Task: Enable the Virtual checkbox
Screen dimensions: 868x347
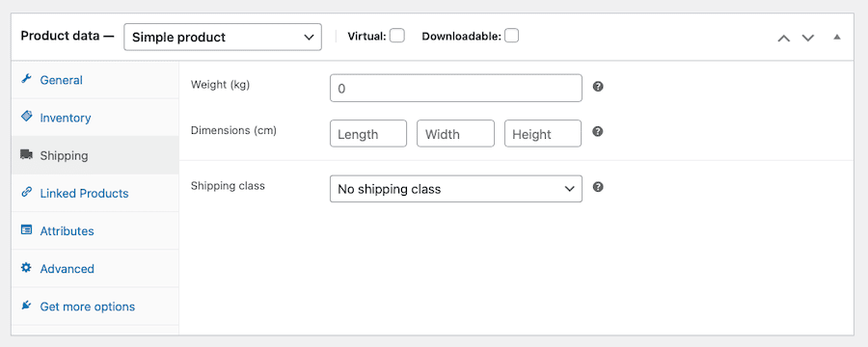Action: [x=397, y=36]
